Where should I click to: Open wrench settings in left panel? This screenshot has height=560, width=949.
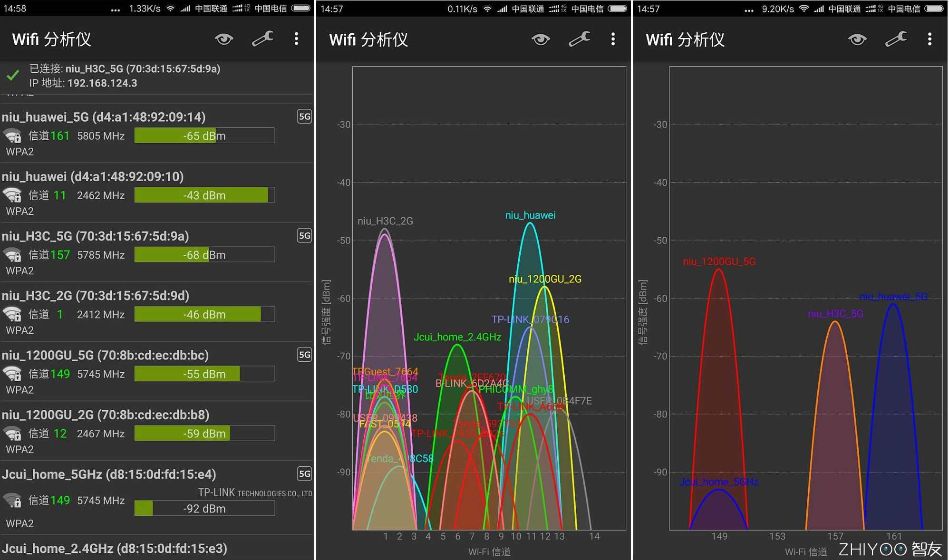(262, 39)
